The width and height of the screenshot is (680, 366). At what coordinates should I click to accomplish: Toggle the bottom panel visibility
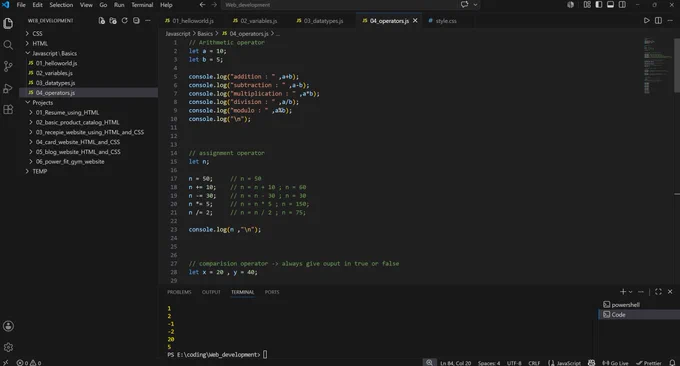click(610, 5)
